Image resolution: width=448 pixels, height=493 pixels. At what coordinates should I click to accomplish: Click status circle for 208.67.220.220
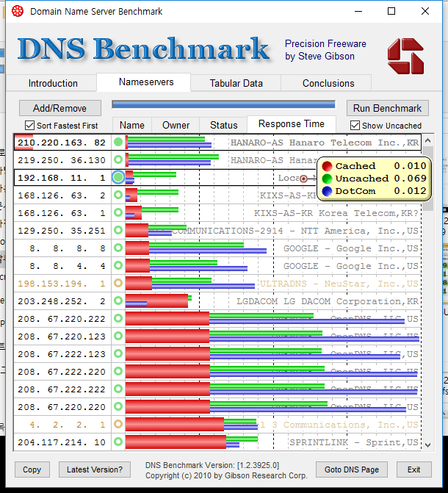point(118,406)
